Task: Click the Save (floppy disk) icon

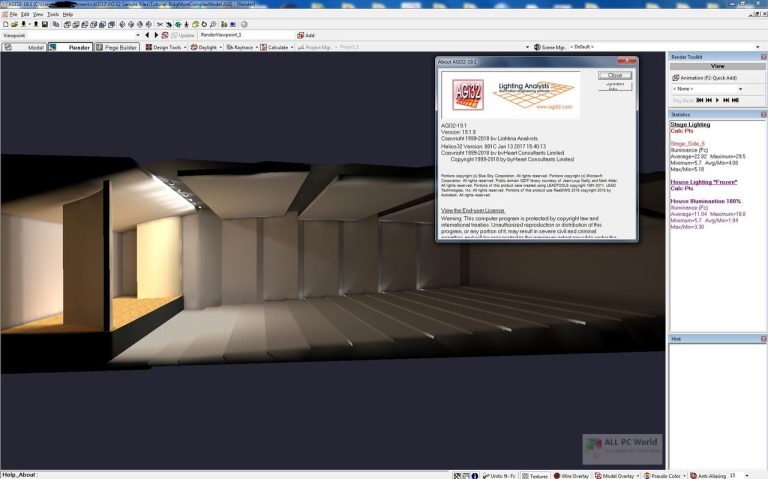Action: (x=45, y=24)
